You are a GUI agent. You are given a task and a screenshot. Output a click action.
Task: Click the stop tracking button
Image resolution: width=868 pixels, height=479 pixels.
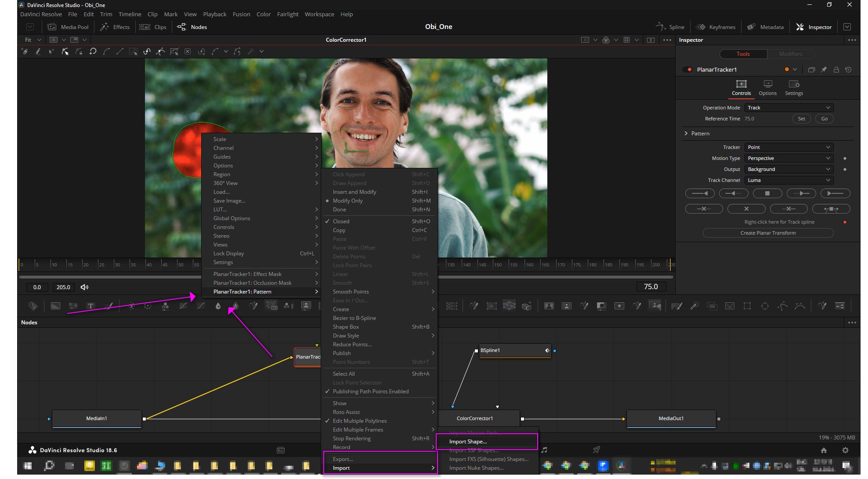click(767, 193)
